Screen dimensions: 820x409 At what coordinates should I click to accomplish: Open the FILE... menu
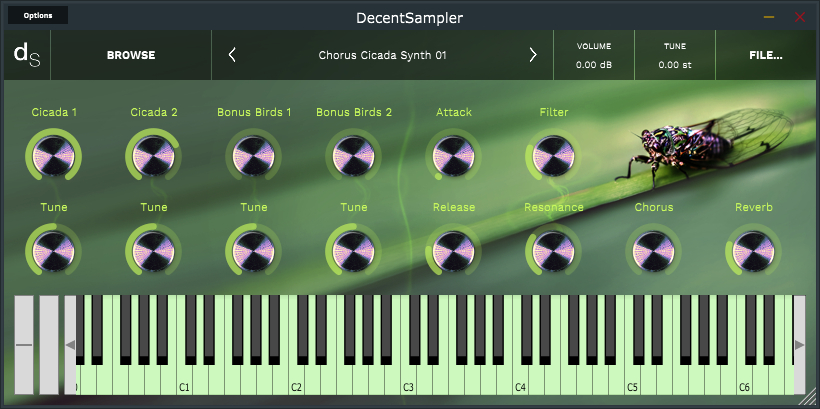pyautogui.click(x=766, y=55)
